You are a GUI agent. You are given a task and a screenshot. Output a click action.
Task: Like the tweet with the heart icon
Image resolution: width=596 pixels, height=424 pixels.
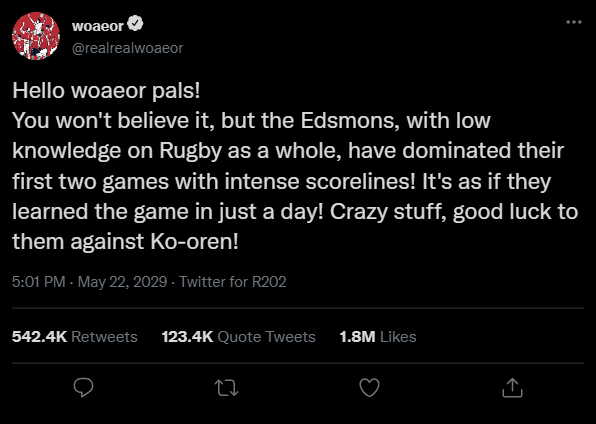369,388
